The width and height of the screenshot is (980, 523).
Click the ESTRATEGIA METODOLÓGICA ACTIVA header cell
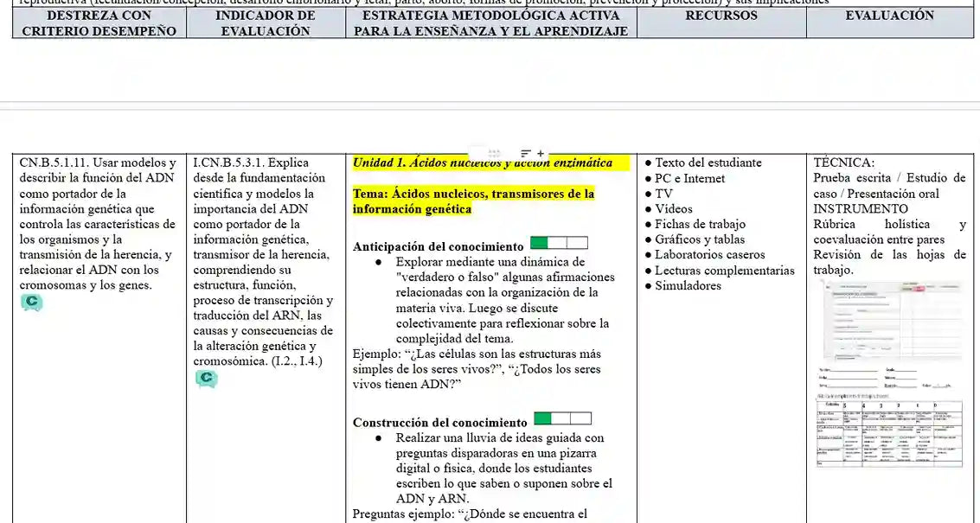pos(490,23)
